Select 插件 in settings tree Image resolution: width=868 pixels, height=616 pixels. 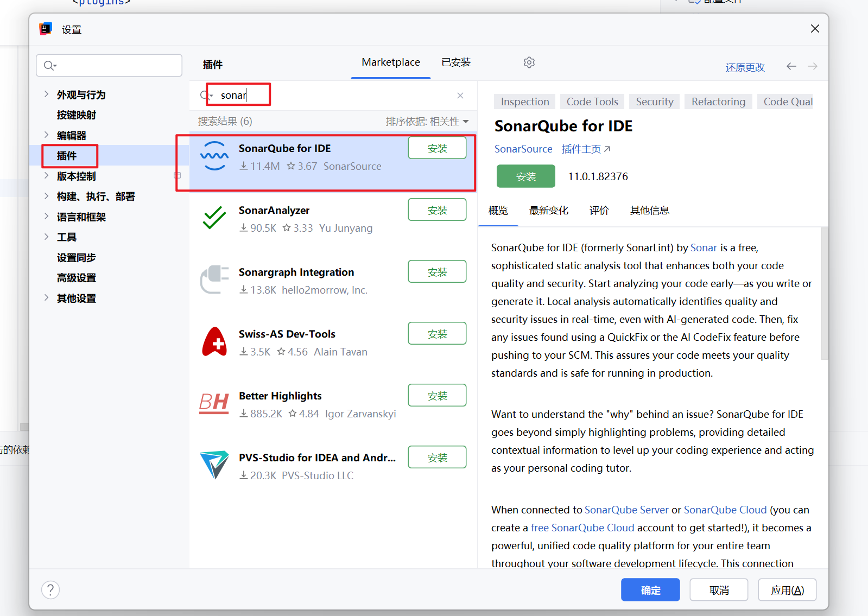[66, 156]
